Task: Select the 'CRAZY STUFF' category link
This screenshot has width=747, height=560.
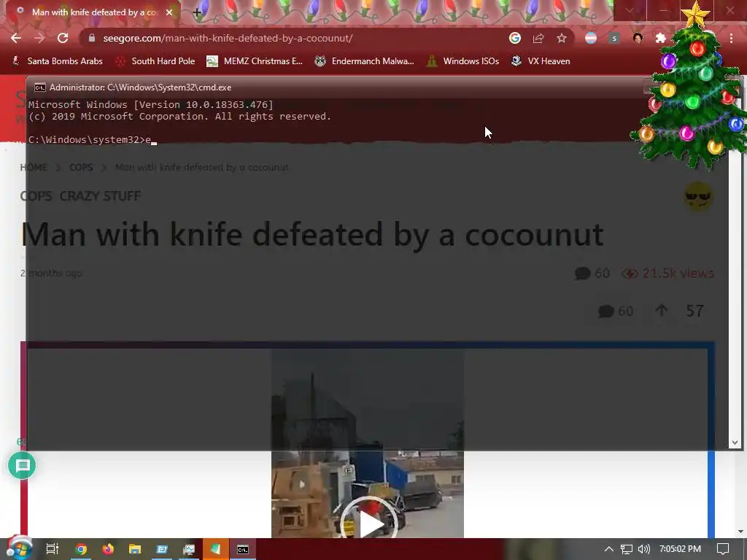Action: point(100,195)
